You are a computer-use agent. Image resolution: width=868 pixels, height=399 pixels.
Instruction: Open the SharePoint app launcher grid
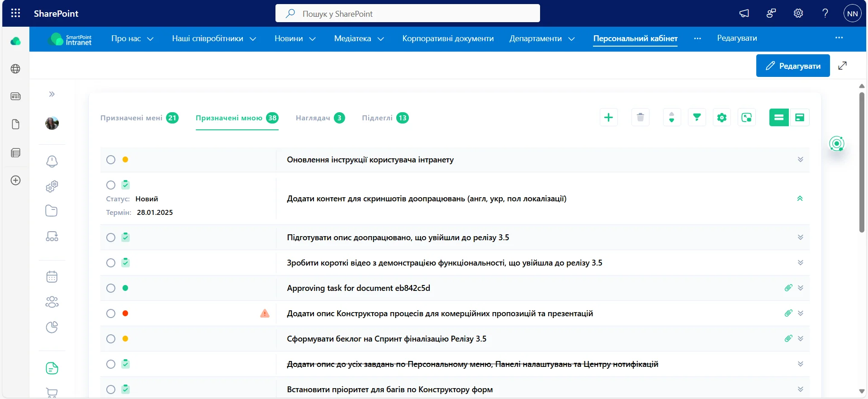pyautogui.click(x=15, y=13)
